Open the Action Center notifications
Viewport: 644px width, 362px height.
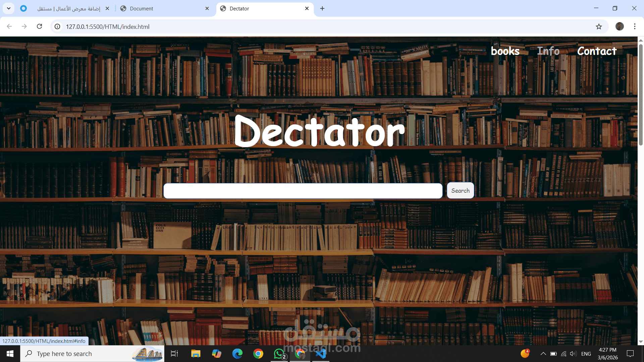tap(632, 353)
